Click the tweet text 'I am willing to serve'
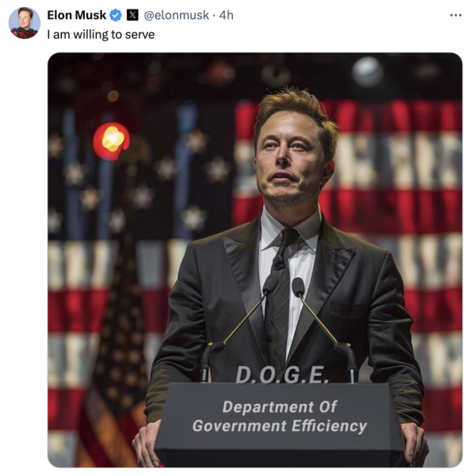 [101, 35]
